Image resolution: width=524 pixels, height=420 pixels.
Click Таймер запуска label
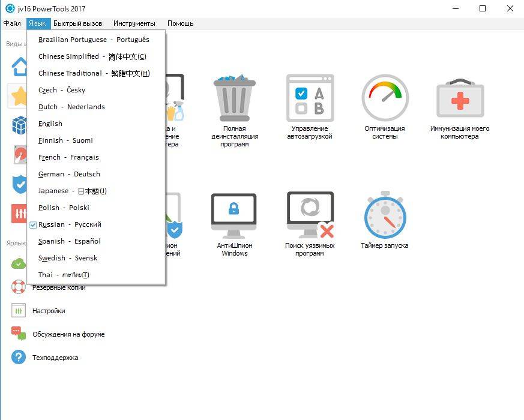[x=384, y=245]
